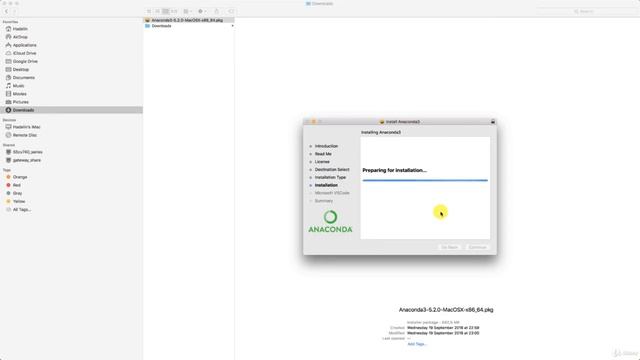The image size is (640, 360).
Task: Switch Finder to list view
Action: (158, 11)
